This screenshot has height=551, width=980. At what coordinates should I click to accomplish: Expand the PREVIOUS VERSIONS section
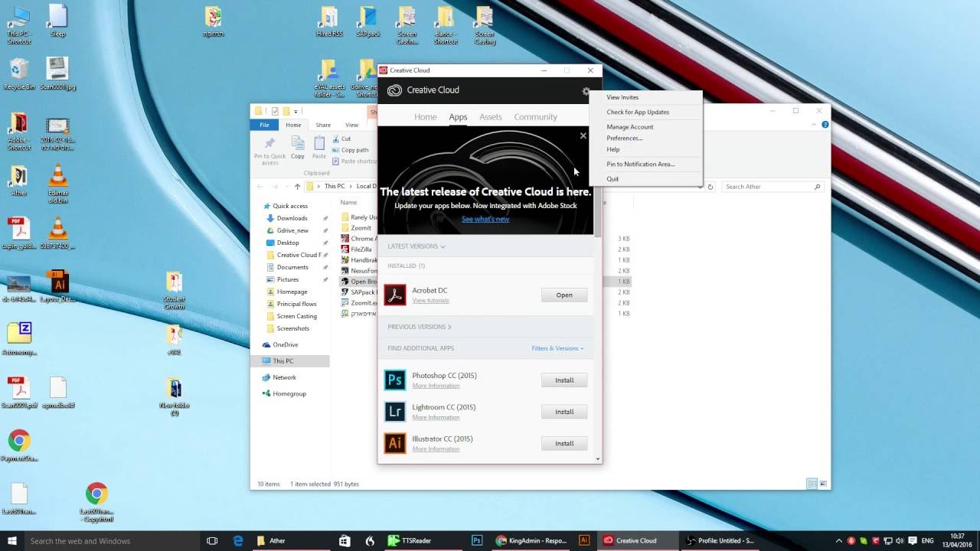419,327
